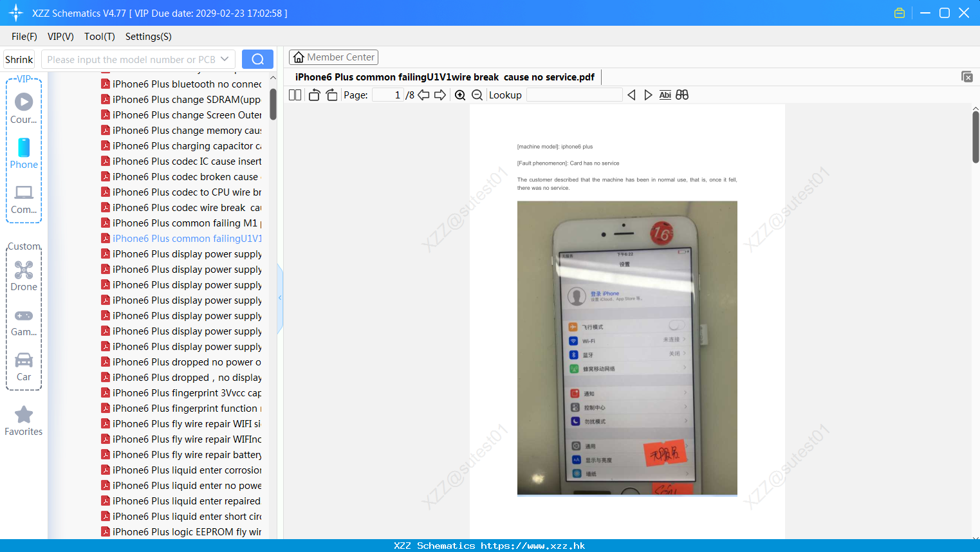Open iPhone6 Plus common failing M1 file
Image resolution: width=980 pixels, height=552 pixels.
[181, 223]
